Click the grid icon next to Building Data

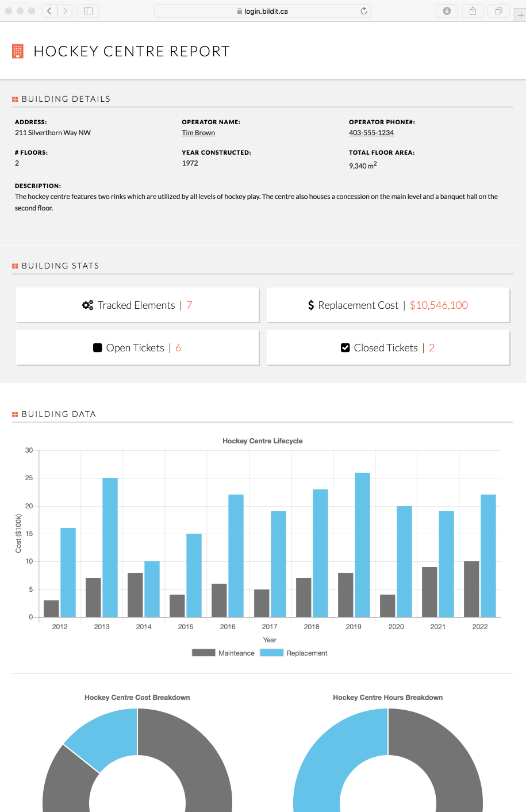click(x=15, y=415)
